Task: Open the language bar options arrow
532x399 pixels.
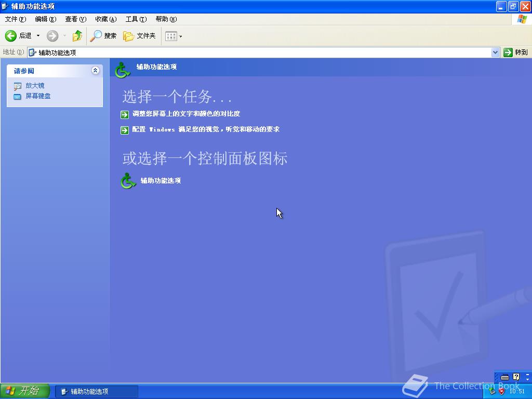Action: (x=527, y=379)
